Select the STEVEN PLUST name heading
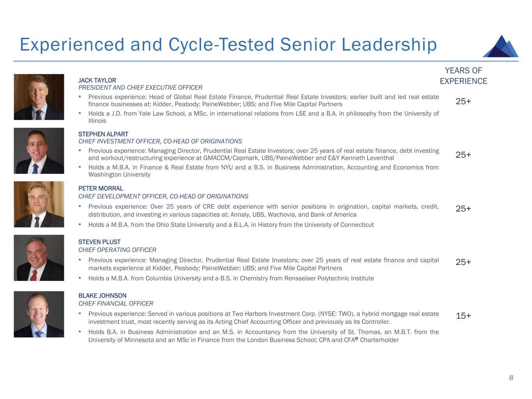Screen dimensions: 532x399 pyautogui.click(x=99, y=242)
